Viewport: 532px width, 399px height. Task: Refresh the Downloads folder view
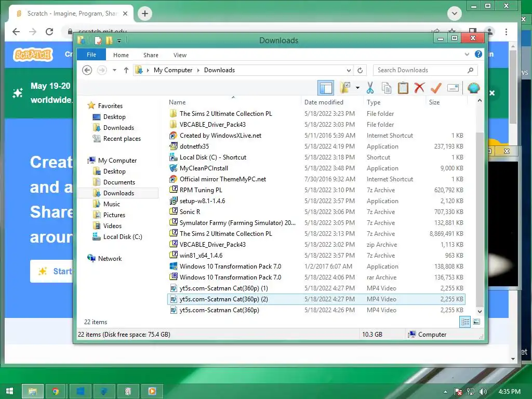coord(360,70)
